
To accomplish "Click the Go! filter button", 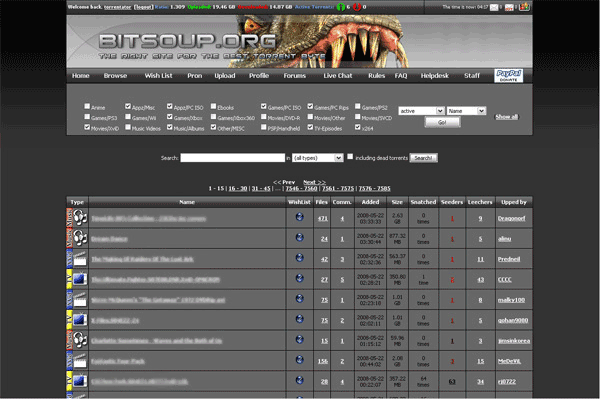I will [x=442, y=122].
